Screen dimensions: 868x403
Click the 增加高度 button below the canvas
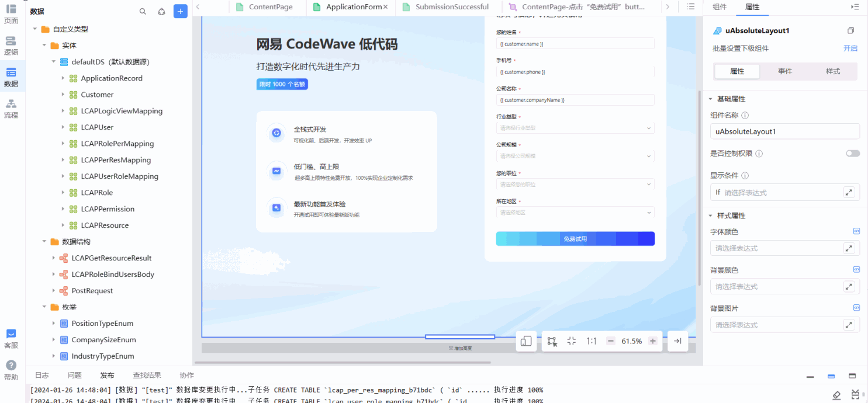point(460,348)
